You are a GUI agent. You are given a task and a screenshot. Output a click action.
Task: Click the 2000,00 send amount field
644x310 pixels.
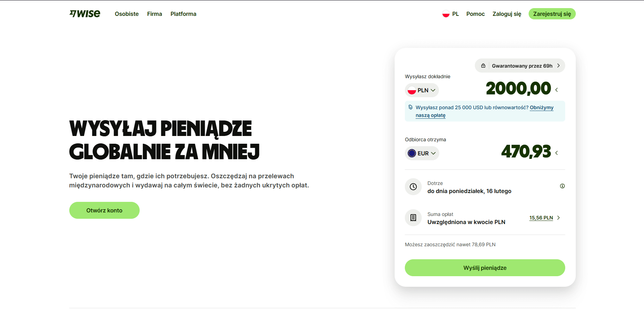518,88
